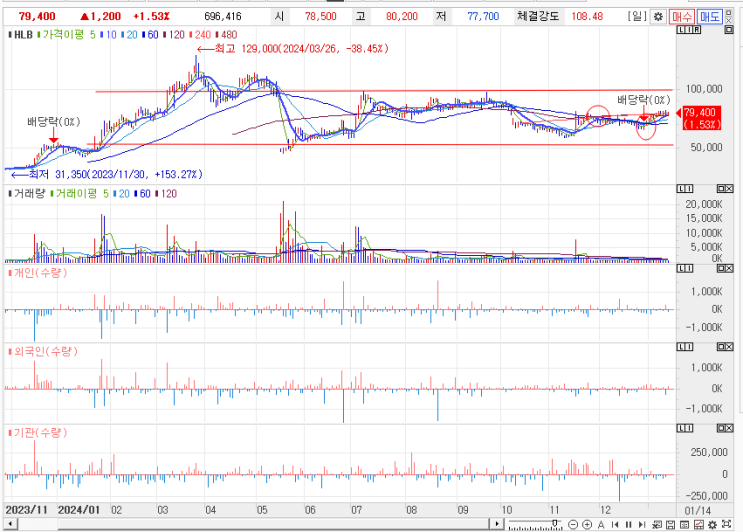This screenshot has width=743, height=532.
Task: Close the 거래량 volume panel
Action: click(x=729, y=189)
